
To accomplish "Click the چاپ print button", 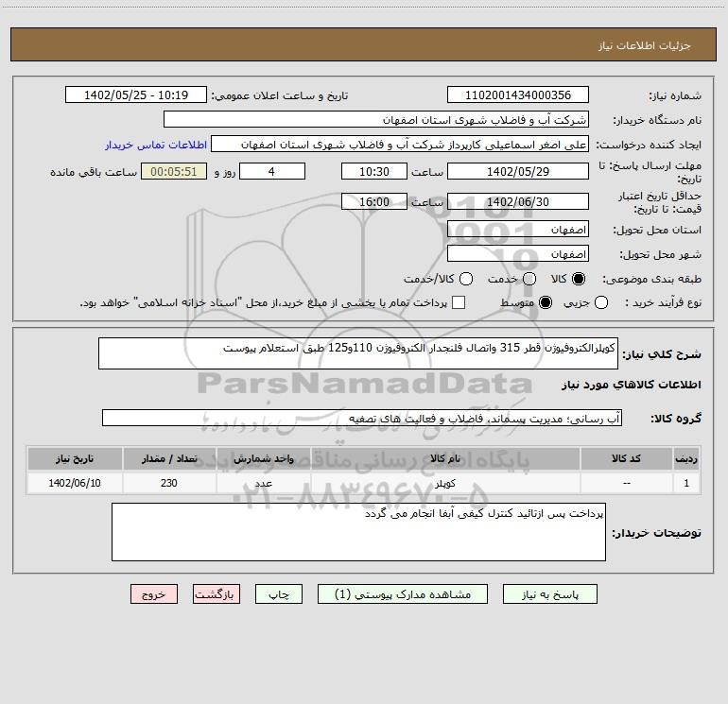I will click(279, 594).
